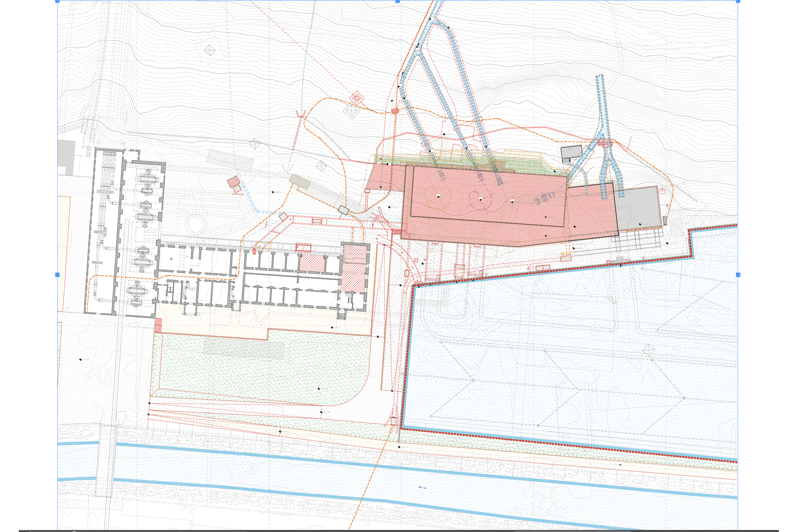Select the red hatched room in long building
798x532 pixels.
click(312, 263)
